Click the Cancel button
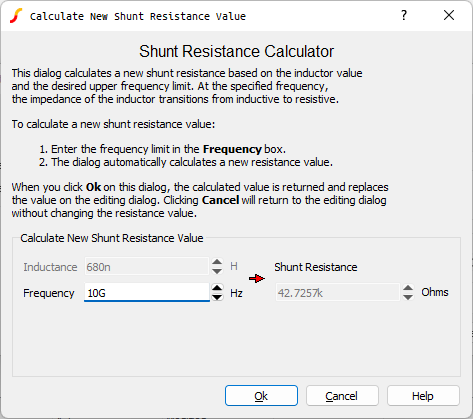 coord(342,396)
